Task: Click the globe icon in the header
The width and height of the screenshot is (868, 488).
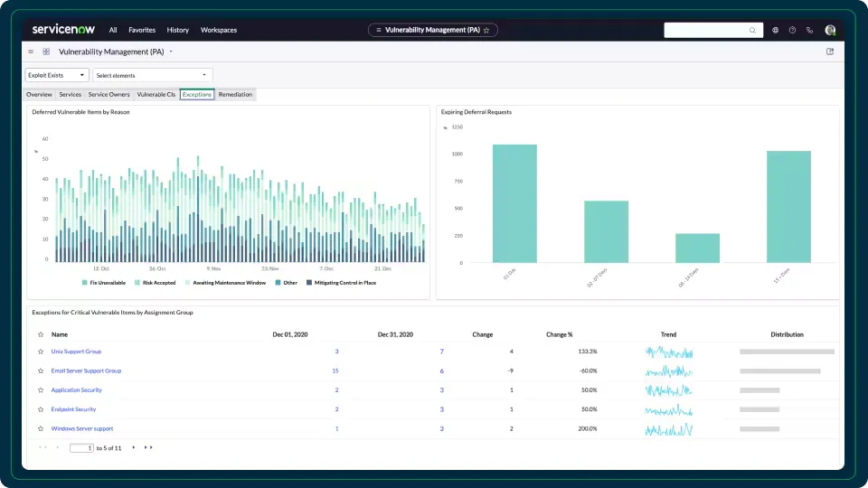Action: [x=776, y=30]
